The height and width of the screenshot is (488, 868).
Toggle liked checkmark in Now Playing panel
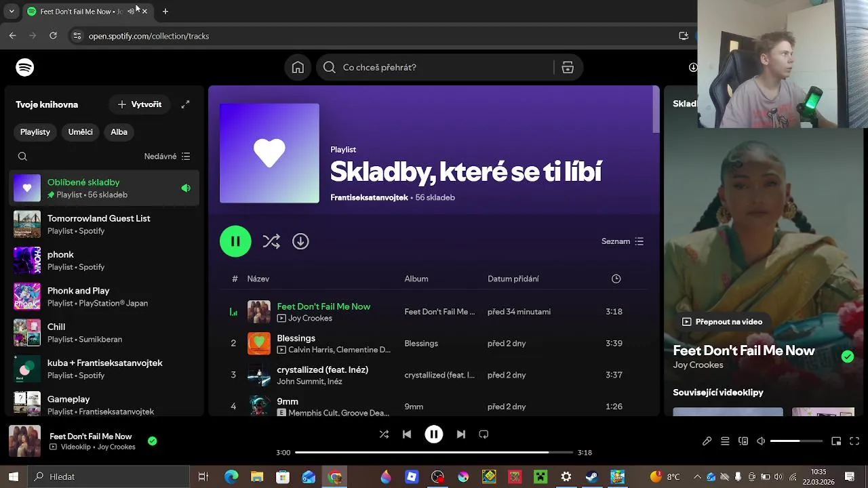[848, 357]
